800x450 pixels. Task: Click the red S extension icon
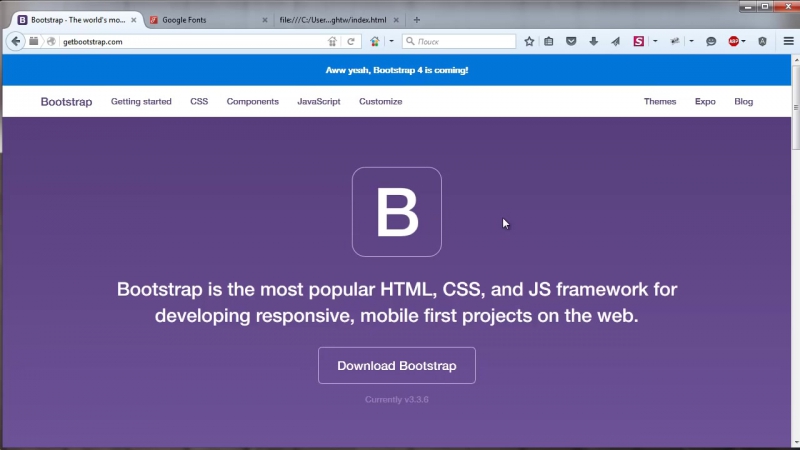click(x=638, y=41)
